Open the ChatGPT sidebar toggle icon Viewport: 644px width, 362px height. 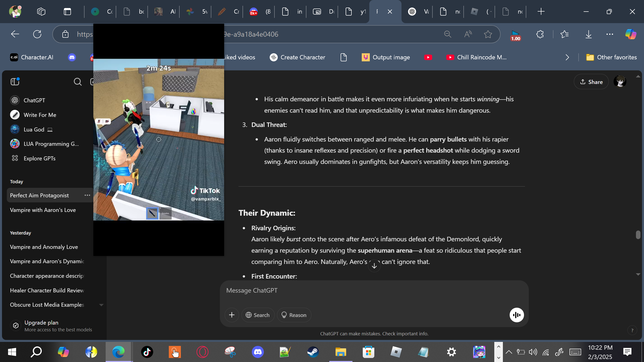(x=15, y=82)
